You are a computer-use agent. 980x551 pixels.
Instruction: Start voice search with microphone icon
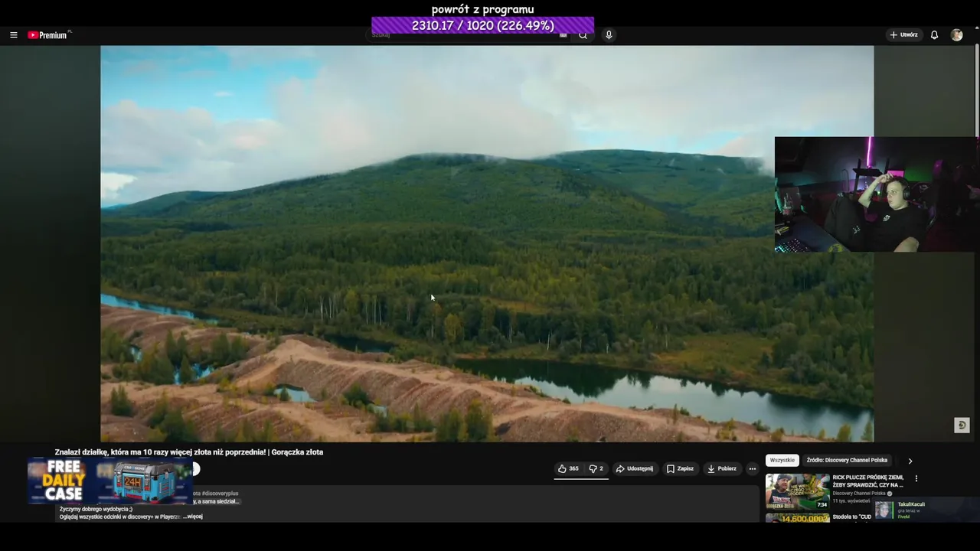[609, 35]
